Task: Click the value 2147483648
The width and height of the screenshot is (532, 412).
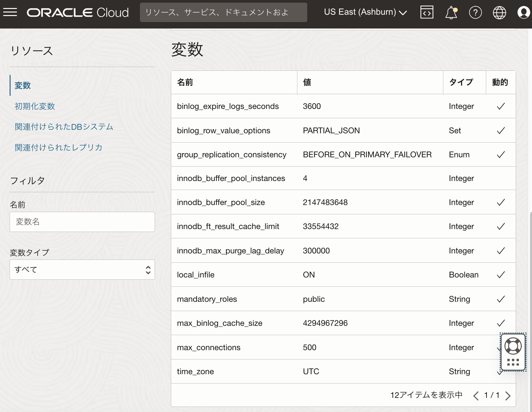Action: 325,202
